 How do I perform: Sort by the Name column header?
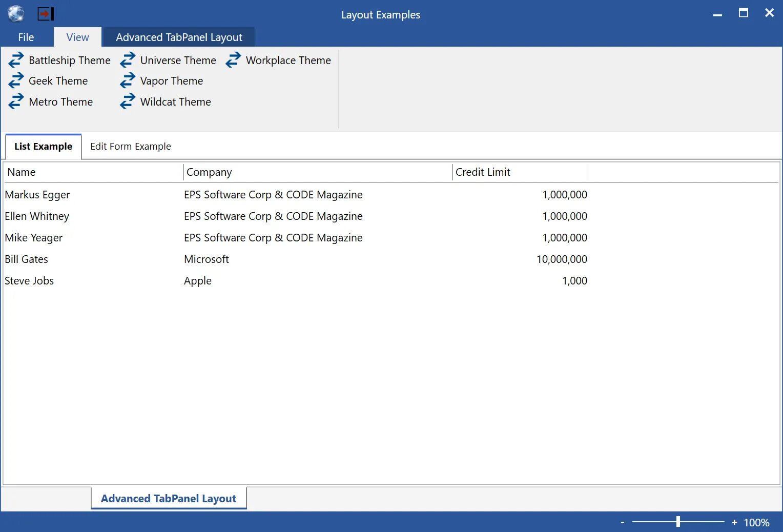tap(94, 172)
